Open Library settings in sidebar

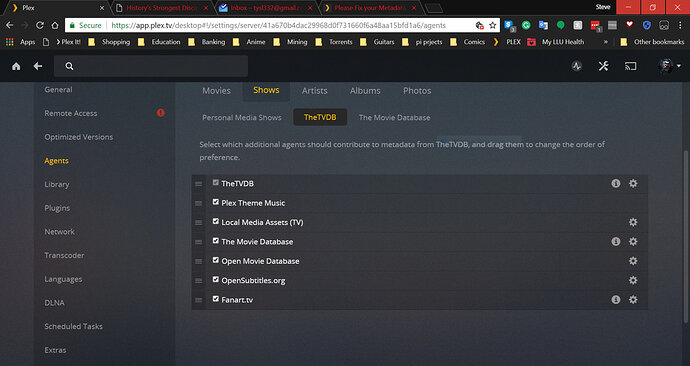click(57, 185)
